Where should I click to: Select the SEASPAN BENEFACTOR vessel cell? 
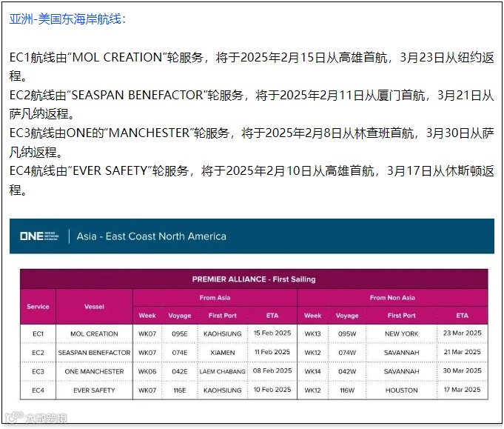94,353
